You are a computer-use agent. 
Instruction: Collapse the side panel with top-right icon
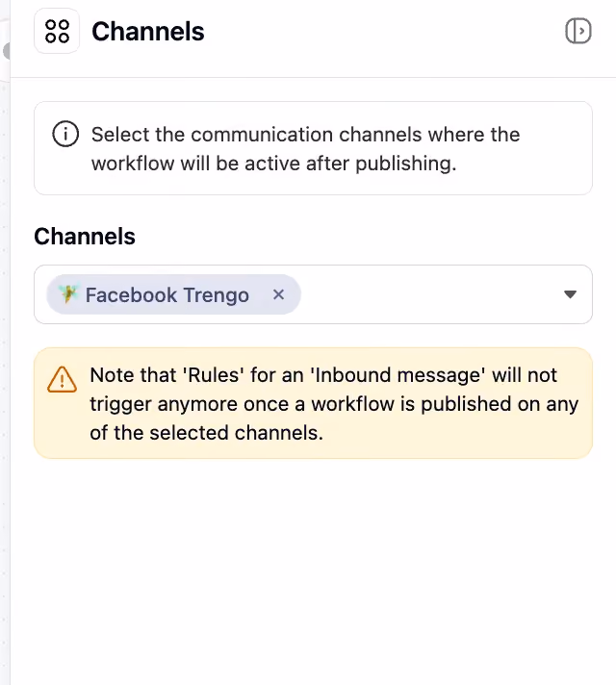577,31
